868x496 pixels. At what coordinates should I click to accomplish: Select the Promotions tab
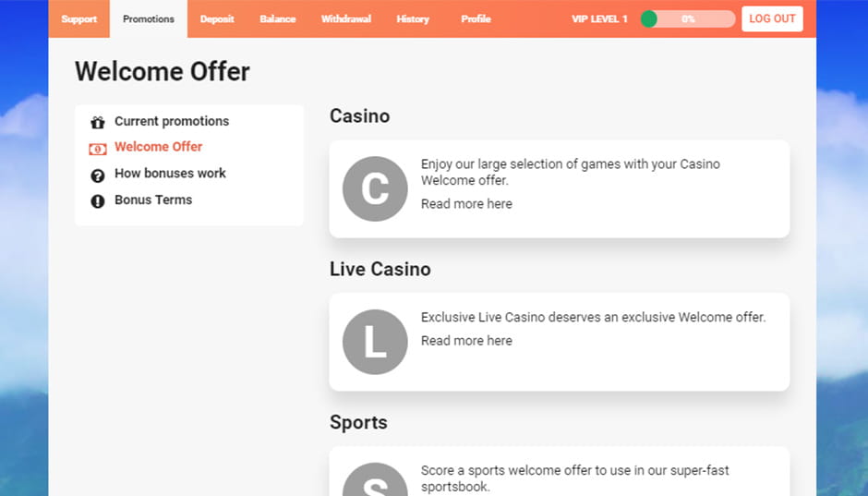149,18
